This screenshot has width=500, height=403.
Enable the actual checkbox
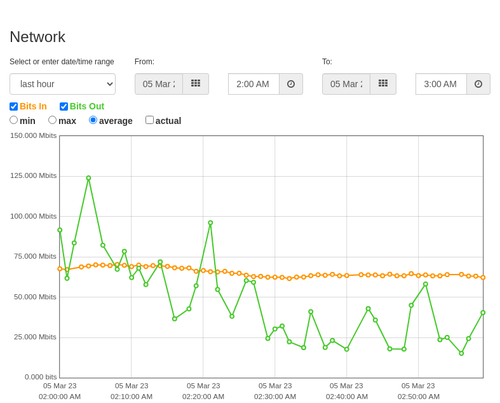pos(150,120)
